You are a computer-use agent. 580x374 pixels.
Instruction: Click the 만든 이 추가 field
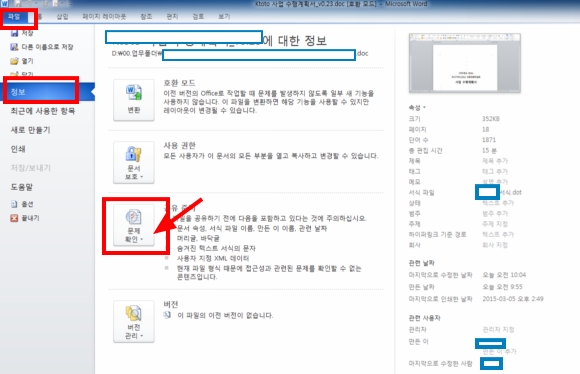[x=499, y=351]
